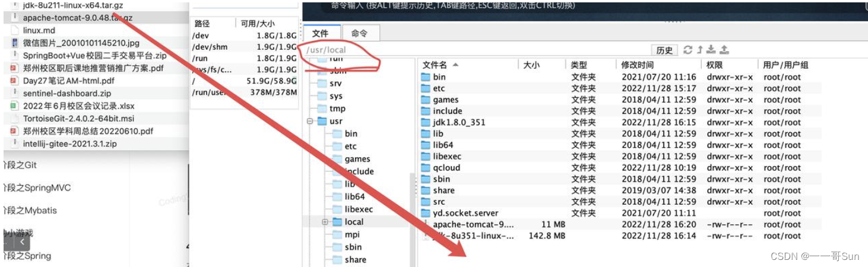Click the etc folder icon in the file list

point(426,88)
